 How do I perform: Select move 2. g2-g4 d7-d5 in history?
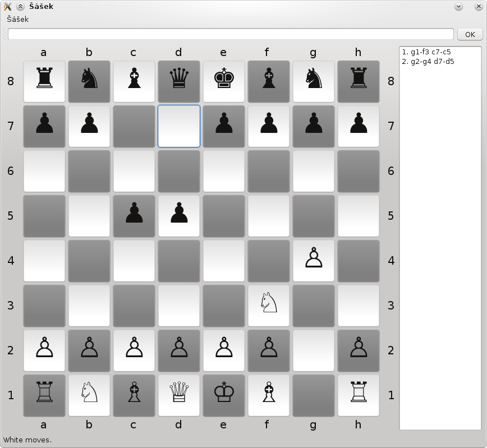click(428, 62)
